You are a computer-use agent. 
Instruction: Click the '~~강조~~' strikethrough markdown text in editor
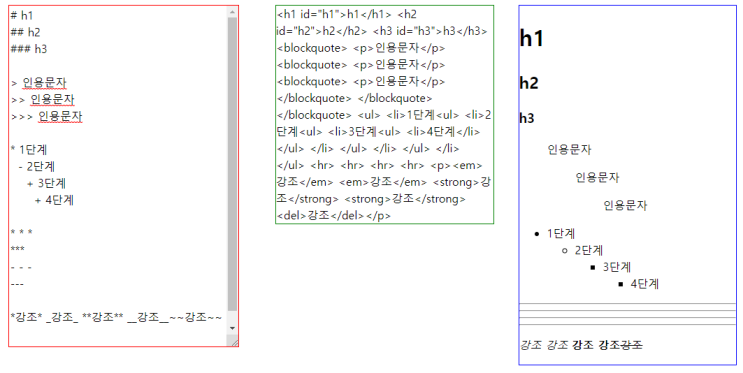pos(196,317)
